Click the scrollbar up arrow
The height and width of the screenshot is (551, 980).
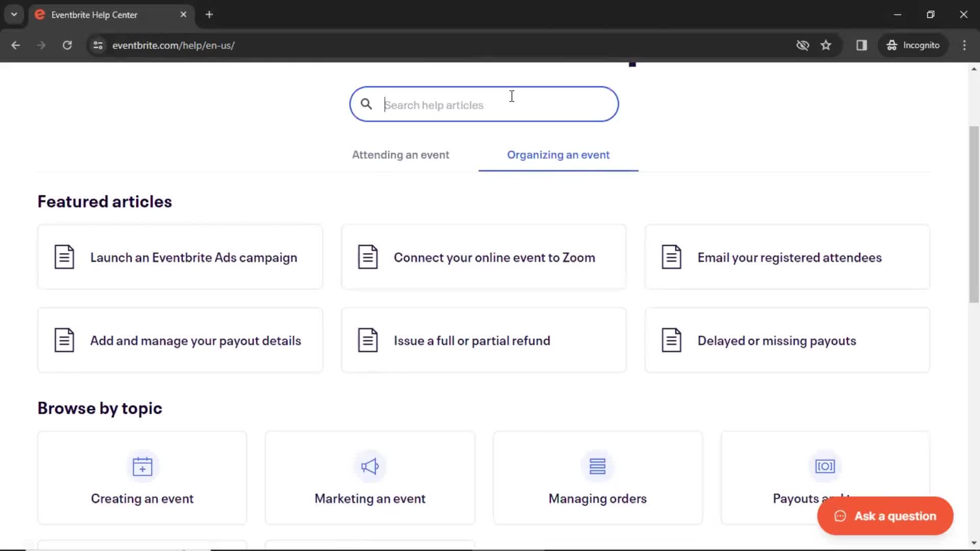974,69
